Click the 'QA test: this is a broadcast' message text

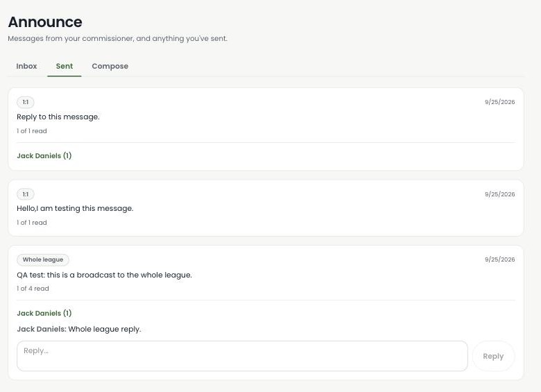104,275
